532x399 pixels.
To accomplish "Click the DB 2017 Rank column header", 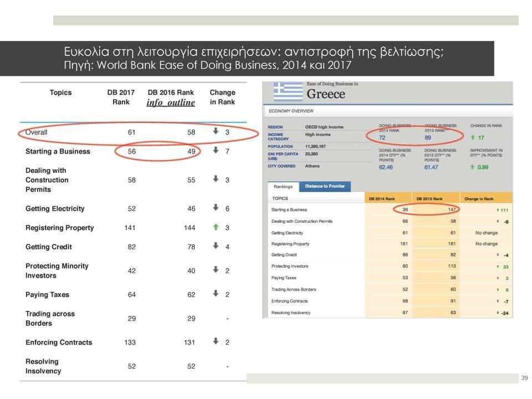I will (x=121, y=97).
